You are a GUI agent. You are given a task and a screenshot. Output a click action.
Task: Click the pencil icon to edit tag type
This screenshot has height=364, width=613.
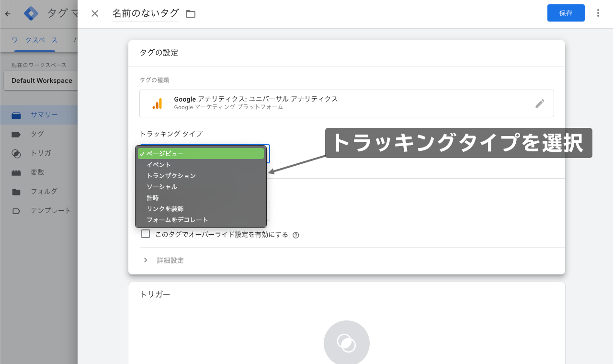pos(540,103)
